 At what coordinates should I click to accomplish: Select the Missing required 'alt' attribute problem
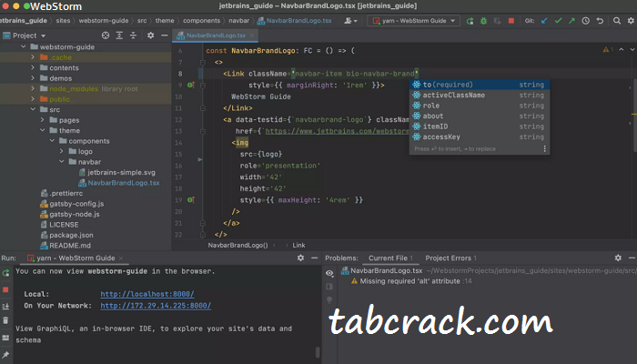(x=411, y=281)
